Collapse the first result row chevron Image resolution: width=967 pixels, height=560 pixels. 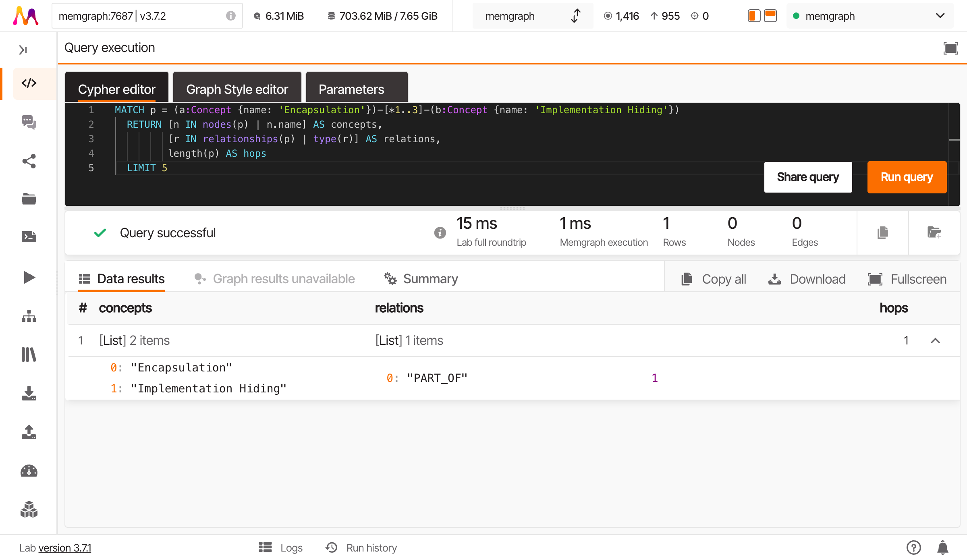[935, 340]
